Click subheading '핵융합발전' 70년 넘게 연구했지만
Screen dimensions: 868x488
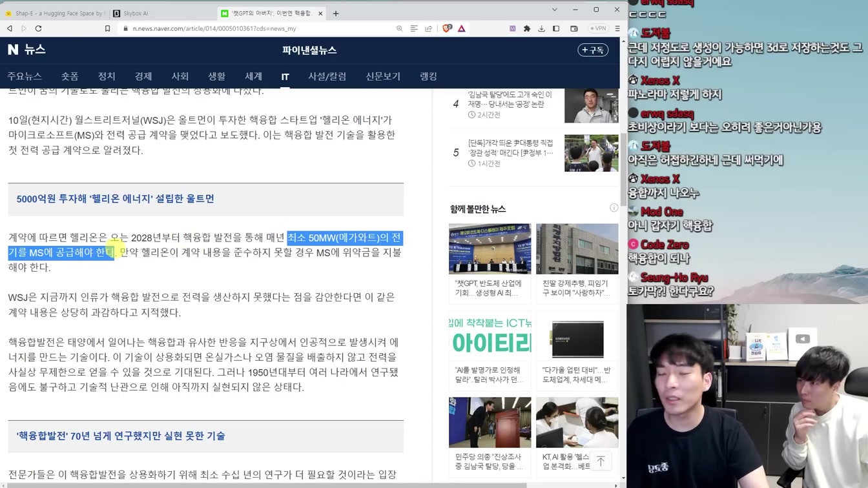click(121, 436)
